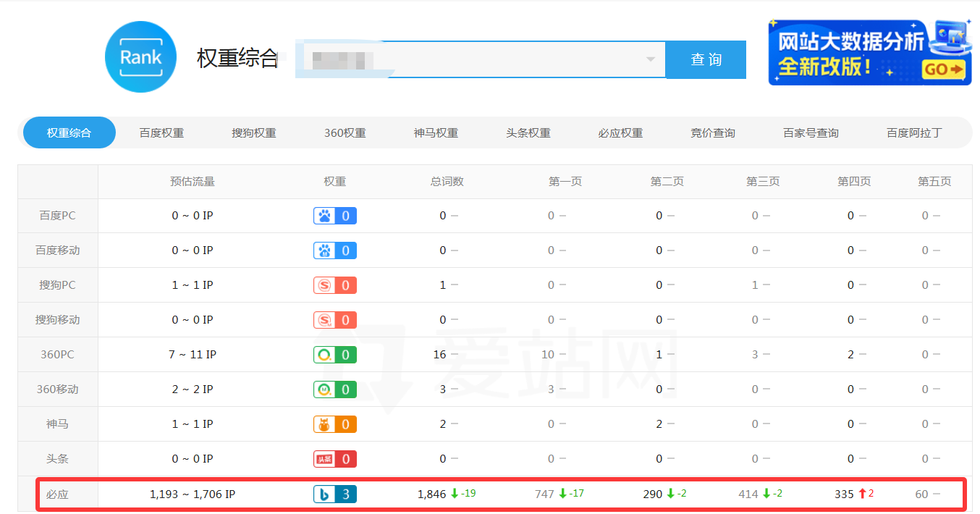Viewport: 980px width, 514px height.
Task: Open the 网站大数据分析 banner ad
Action: pos(869,52)
